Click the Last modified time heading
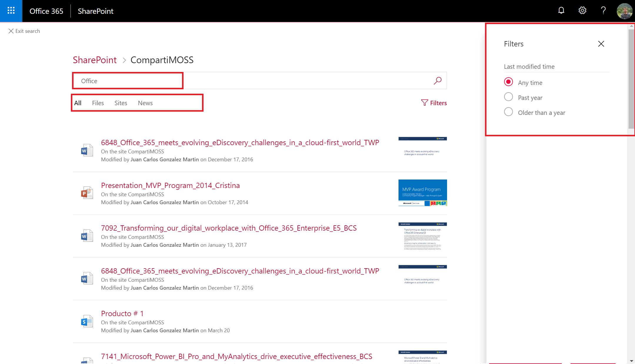 tap(529, 67)
